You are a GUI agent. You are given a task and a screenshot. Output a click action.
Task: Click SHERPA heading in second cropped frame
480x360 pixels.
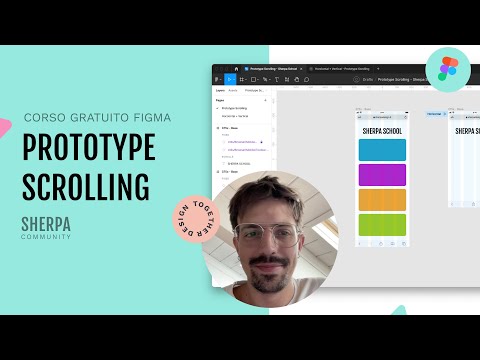coord(468,131)
